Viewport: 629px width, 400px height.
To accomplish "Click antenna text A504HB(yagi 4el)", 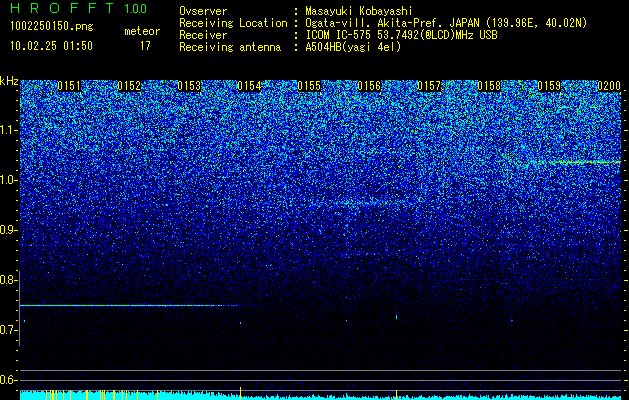I will 353,47.
